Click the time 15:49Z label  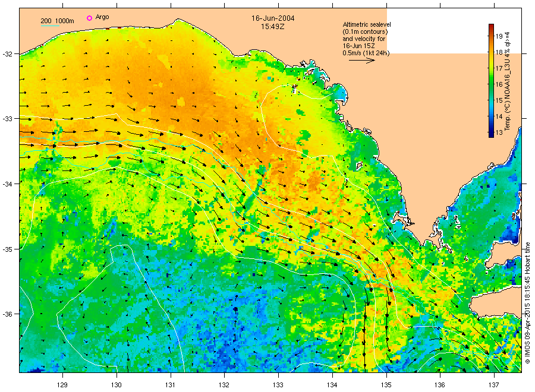273,26
